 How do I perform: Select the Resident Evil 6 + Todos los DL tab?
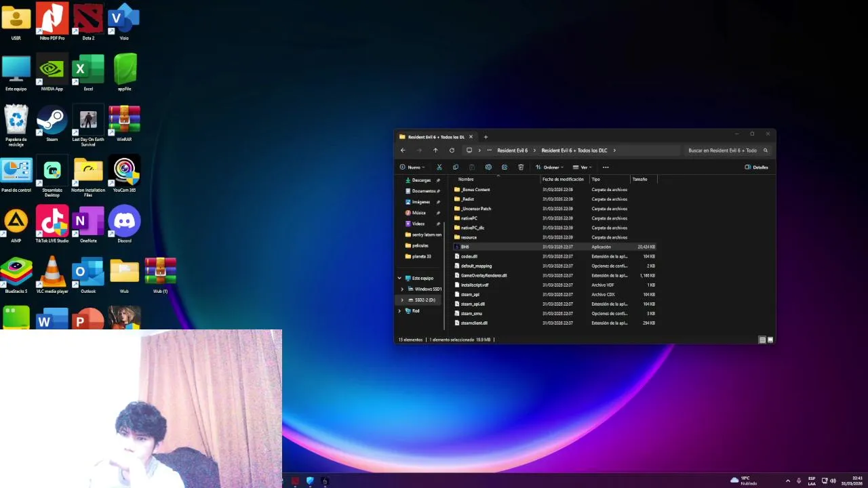(x=436, y=137)
